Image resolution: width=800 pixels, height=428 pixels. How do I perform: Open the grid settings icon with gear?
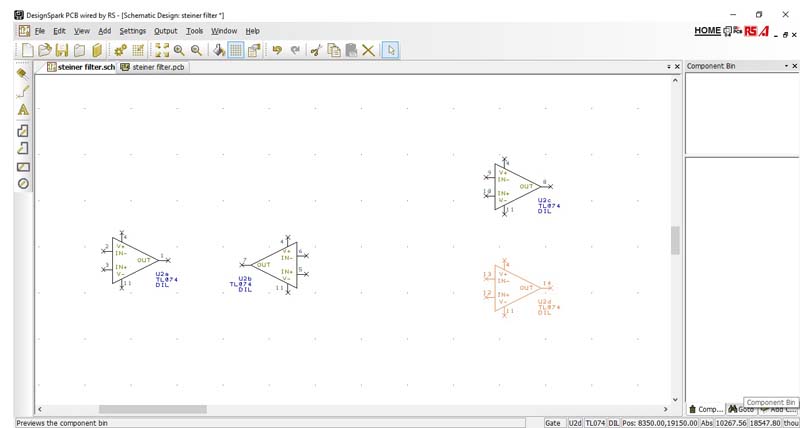(x=138, y=50)
